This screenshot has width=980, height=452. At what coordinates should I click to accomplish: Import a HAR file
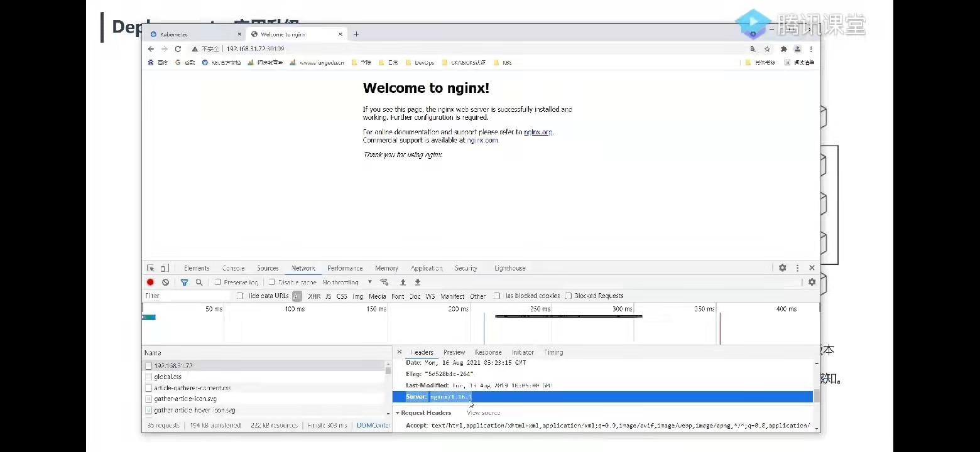point(403,282)
